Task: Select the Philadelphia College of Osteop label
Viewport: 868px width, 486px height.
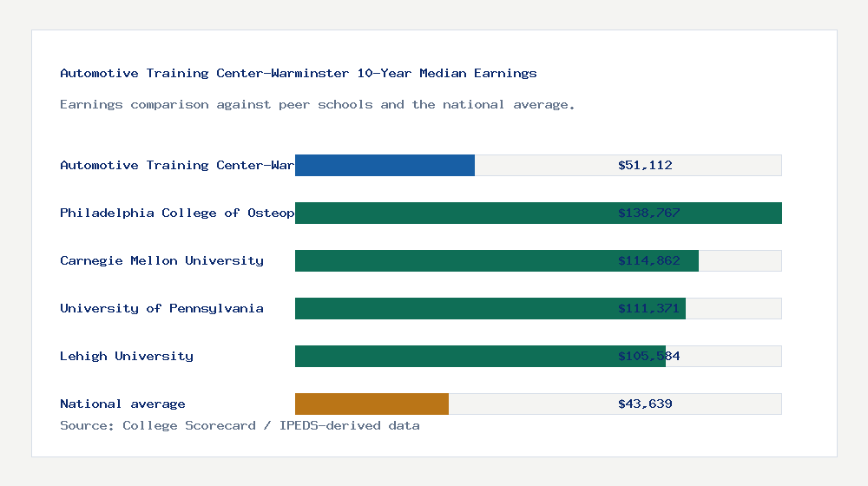Action: (x=177, y=213)
